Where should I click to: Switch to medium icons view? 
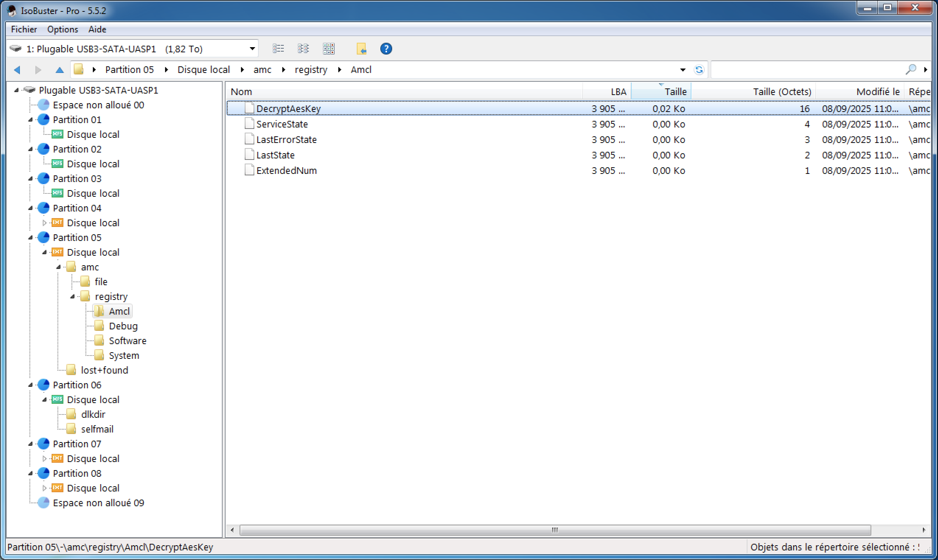pos(303,49)
